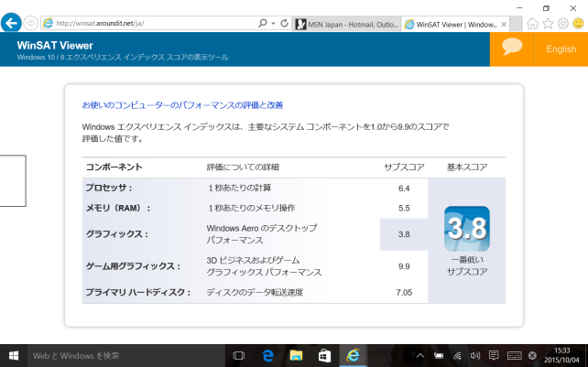Click the 基本スコア column header
588x367 pixels.
467,167
